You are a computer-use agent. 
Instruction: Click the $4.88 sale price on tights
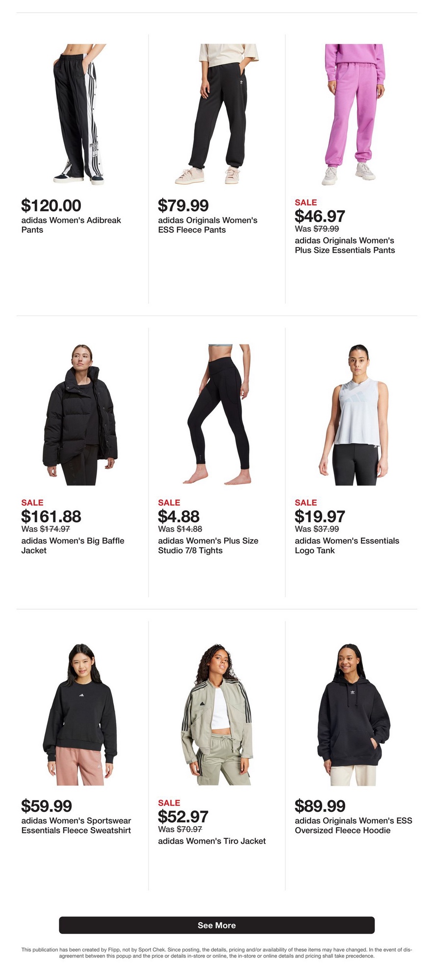pos(179,516)
